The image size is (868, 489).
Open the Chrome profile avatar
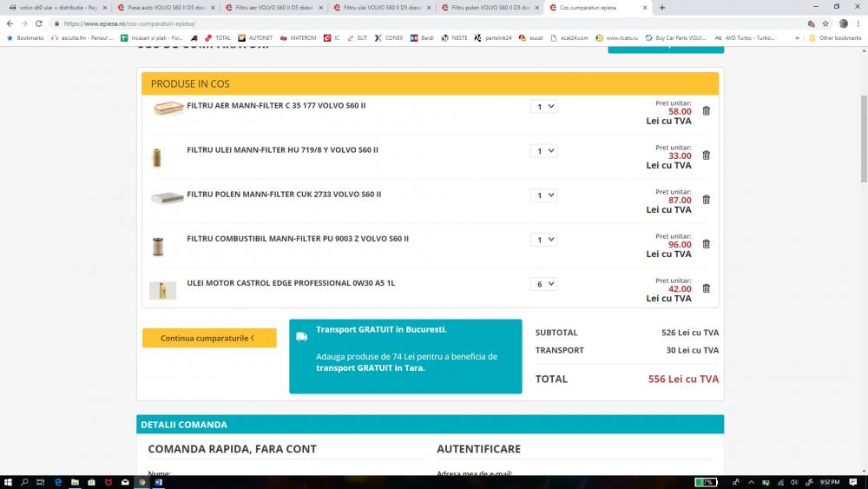(843, 23)
